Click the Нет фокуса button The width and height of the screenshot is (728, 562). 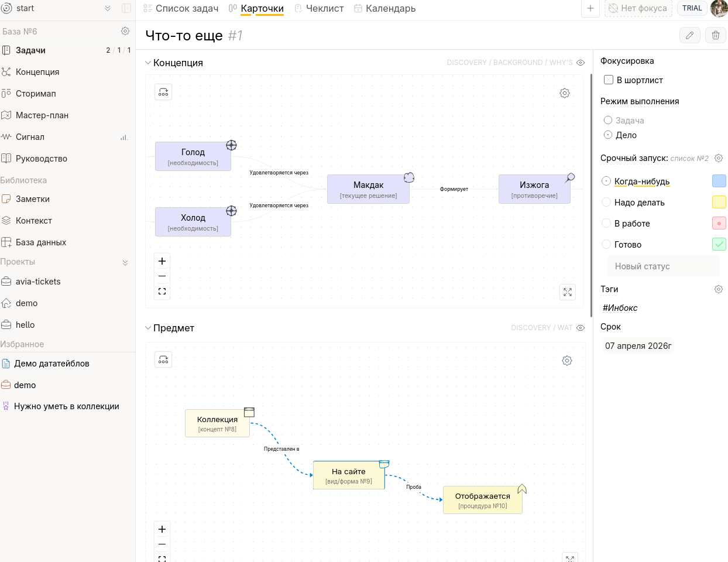[x=638, y=8]
